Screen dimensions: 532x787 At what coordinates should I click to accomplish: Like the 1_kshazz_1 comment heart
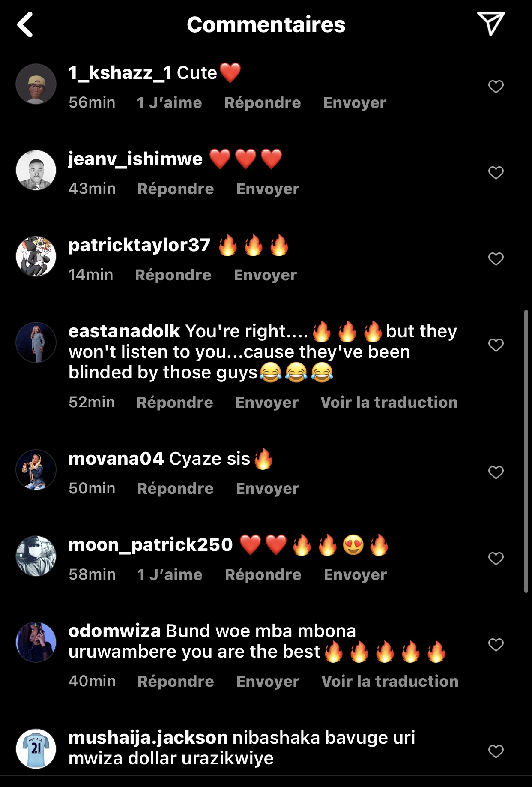[x=496, y=87]
